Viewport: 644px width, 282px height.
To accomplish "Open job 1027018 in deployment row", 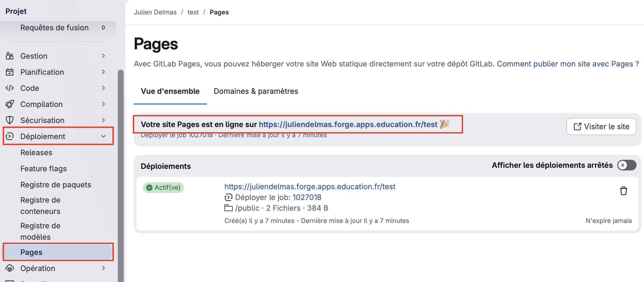I will tap(307, 198).
